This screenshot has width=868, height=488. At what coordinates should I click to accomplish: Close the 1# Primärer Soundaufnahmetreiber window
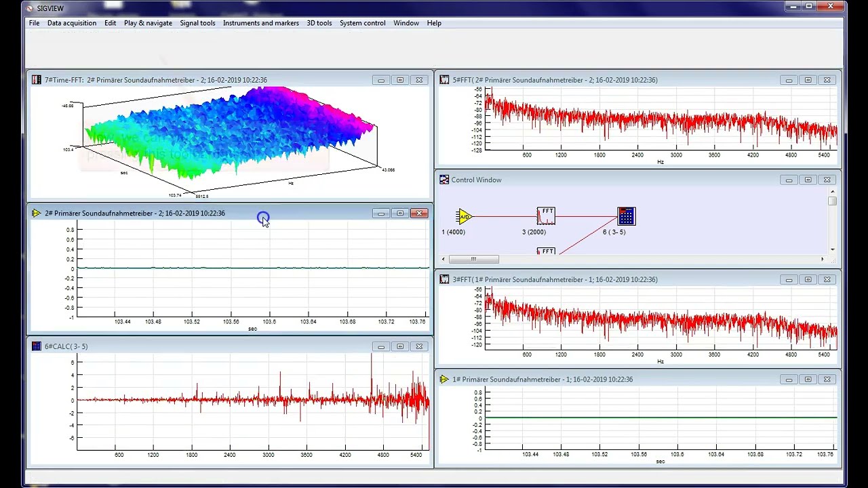click(827, 380)
